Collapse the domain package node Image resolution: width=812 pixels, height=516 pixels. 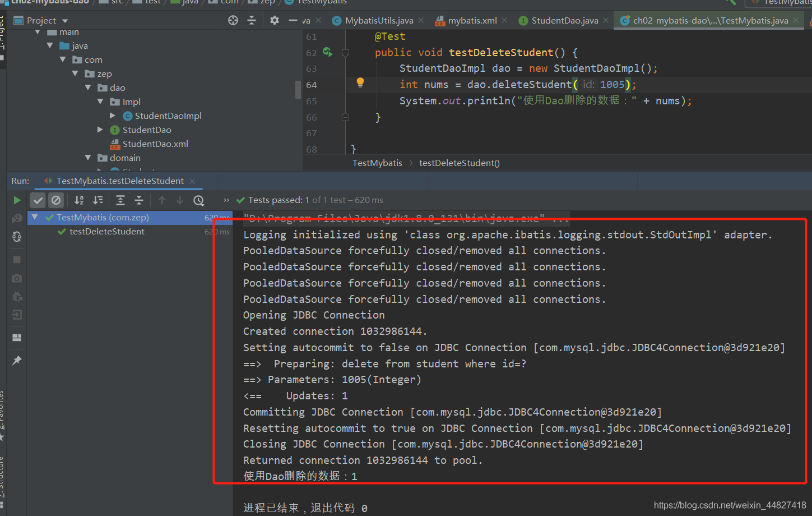coord(88,158)
